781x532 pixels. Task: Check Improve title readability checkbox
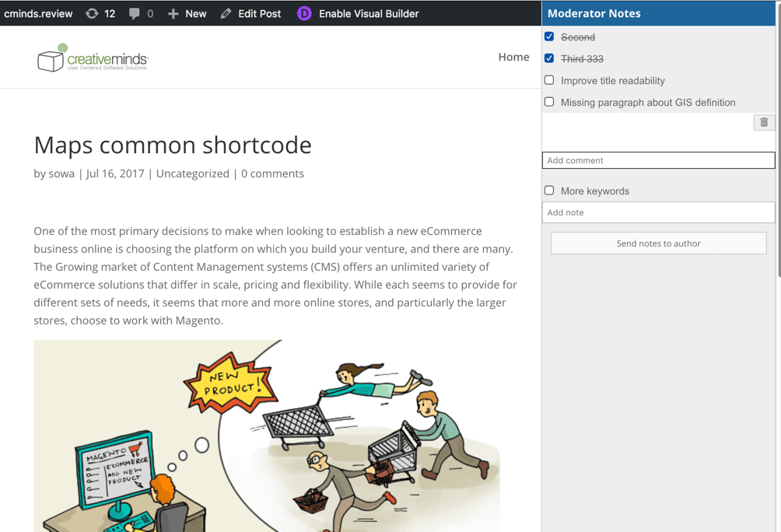tap(549, 80)
